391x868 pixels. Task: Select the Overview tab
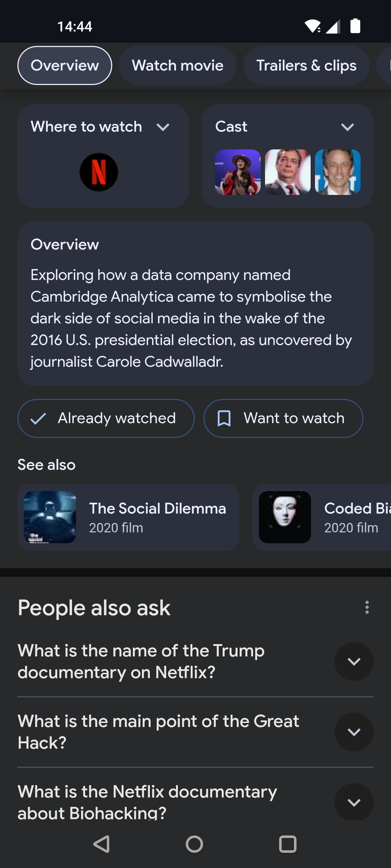pos(65,65)
